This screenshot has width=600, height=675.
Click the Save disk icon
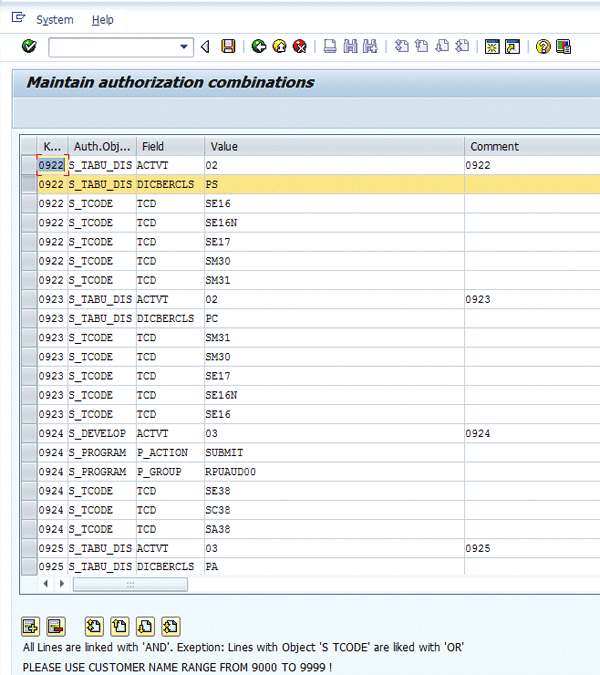[228, 47]
